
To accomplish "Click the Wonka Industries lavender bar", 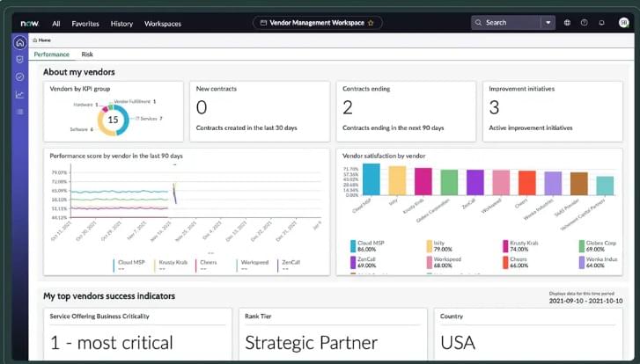I will coord(553,184).
